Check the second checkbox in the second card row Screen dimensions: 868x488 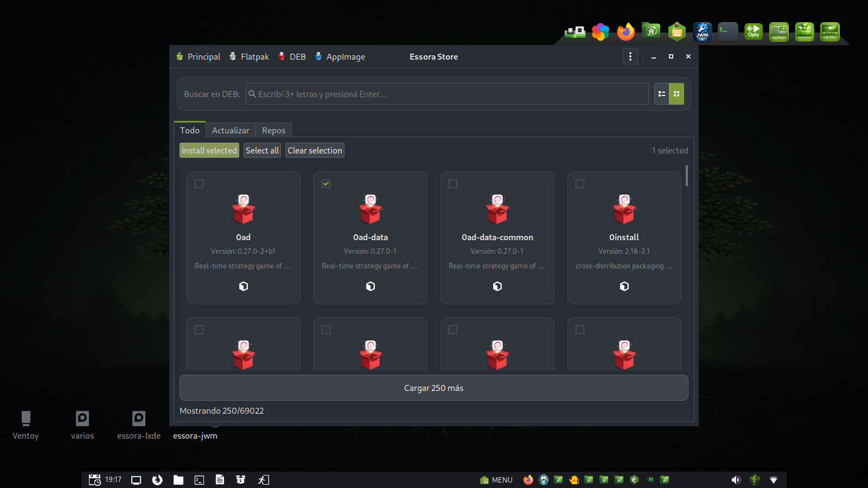click(326, 330)
